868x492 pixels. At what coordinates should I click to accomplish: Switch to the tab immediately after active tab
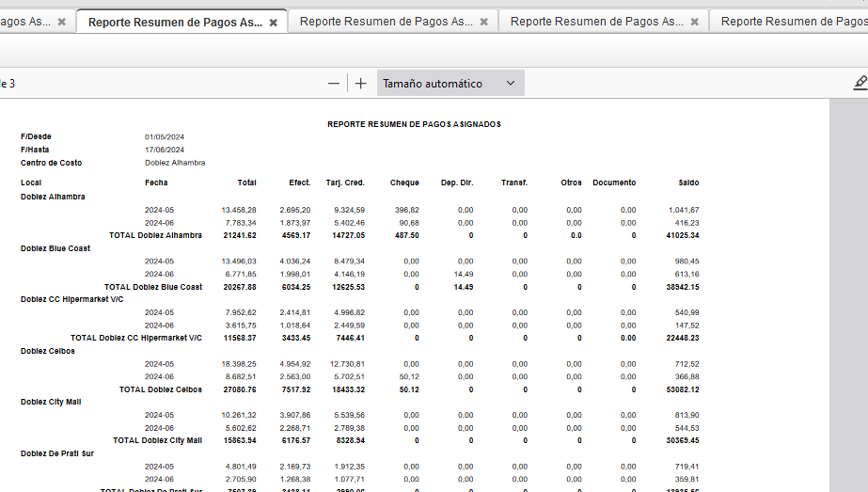click(387, 22)
